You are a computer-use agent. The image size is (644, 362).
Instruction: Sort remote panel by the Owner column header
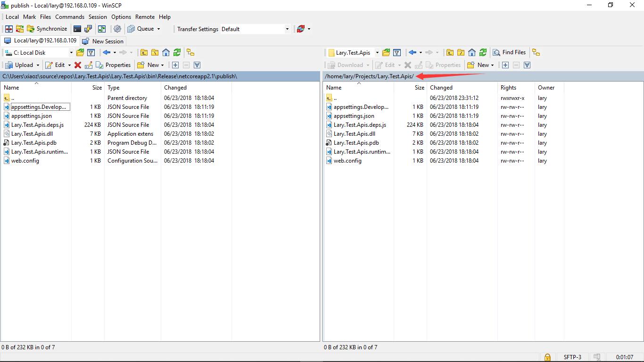pyautogui.click(x=549, y=87)
